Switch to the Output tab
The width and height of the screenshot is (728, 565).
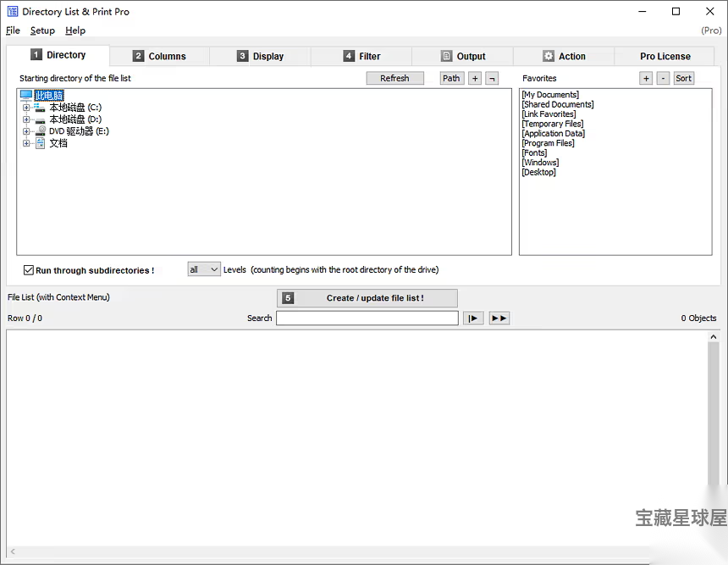click(463, 56)
